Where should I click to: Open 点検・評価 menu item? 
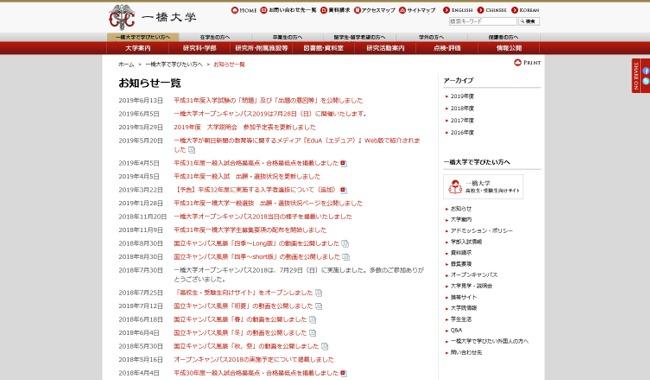click(x=447, y=48)
